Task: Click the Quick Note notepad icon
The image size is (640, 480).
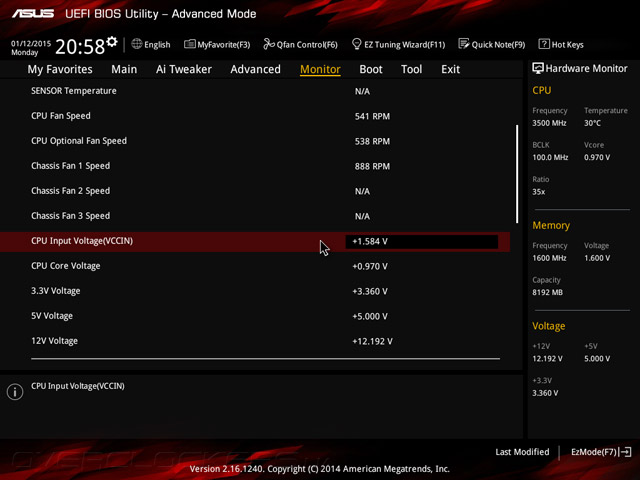Action: (464, 44)
